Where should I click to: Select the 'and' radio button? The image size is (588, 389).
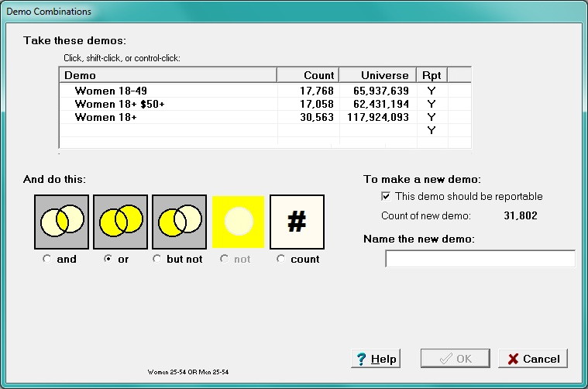[47, 259]
